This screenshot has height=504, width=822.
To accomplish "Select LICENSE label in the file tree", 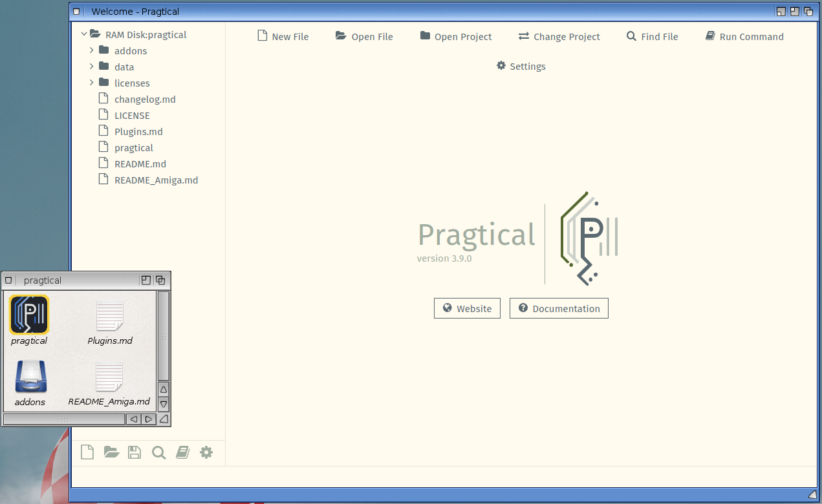I will [132, 115].
